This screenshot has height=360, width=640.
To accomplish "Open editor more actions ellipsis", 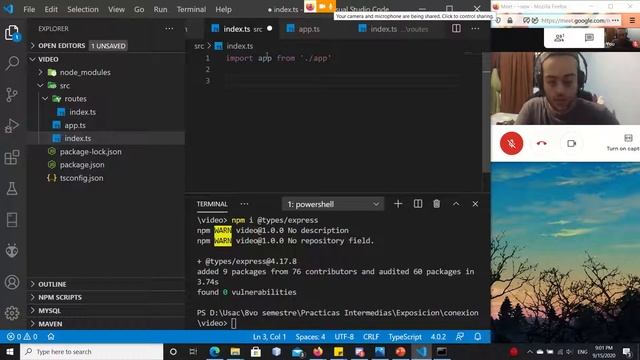I will [476, 29].
